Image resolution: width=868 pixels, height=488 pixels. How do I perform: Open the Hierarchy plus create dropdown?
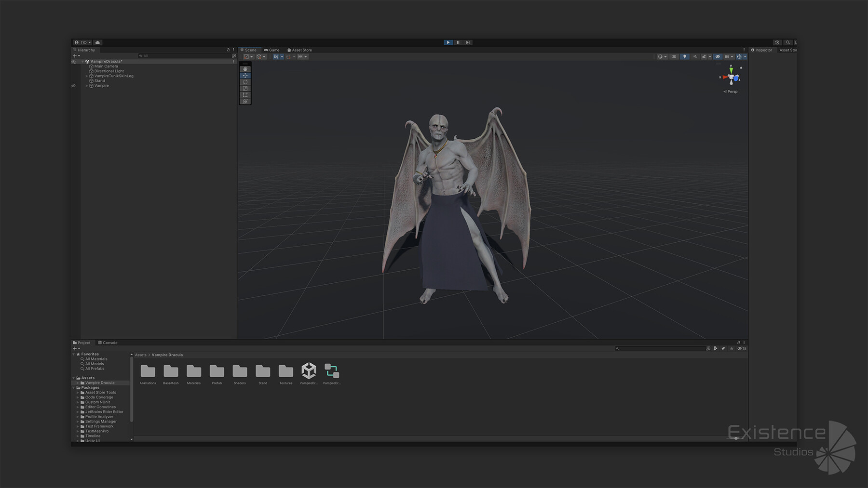click(76, 56)
